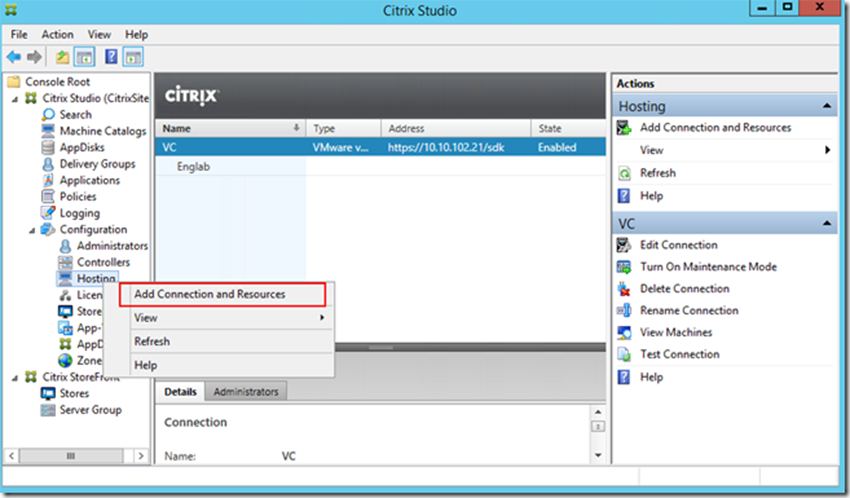Select the Englab resource row
Image resolution: width=850 pixels, height=498 pixels.
click(193, 167)
